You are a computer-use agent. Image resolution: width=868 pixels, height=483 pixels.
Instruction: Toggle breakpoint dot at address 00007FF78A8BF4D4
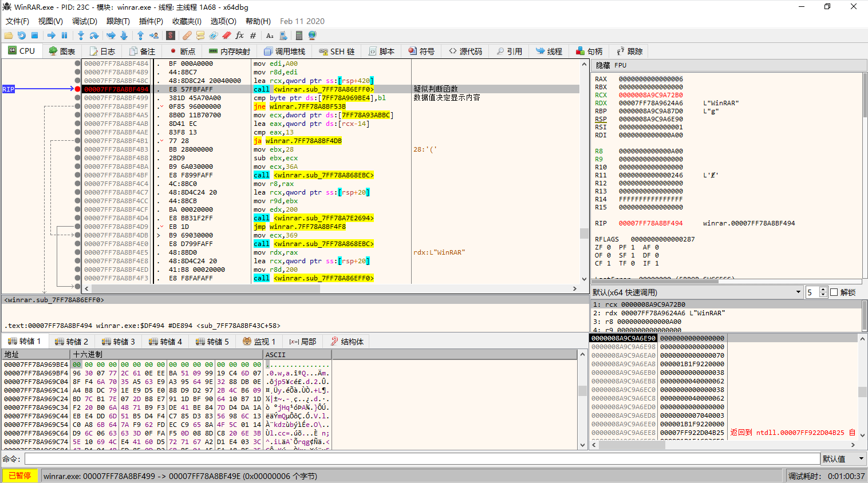pos(77,218)
